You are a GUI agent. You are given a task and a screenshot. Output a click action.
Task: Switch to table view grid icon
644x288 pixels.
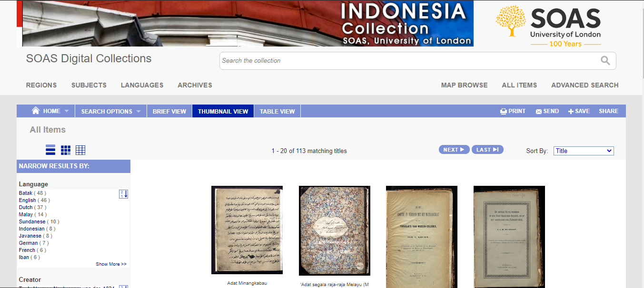80,150
